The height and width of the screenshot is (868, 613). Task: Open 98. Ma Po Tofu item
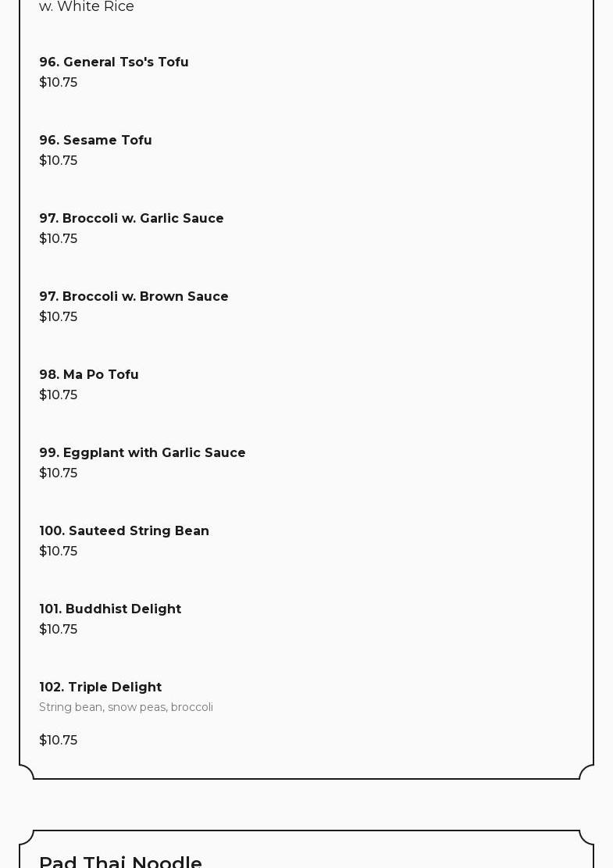(x=89, y=374)
